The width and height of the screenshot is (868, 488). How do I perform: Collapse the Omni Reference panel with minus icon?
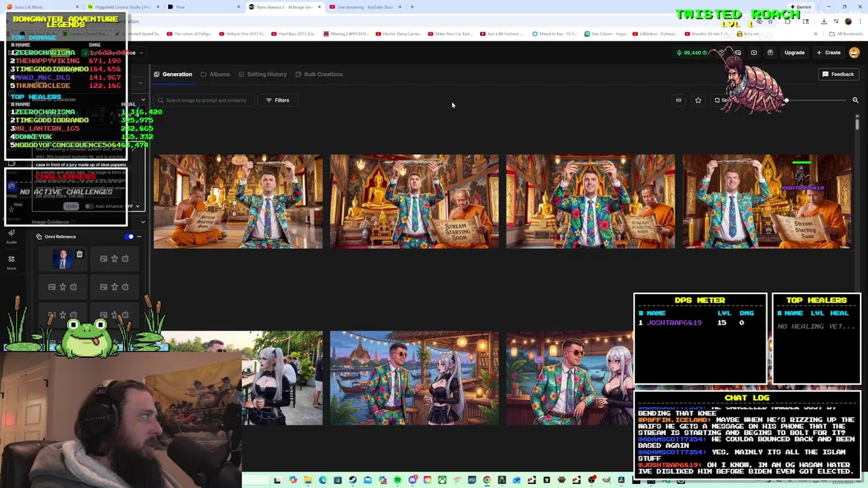[x=139, y=237]
